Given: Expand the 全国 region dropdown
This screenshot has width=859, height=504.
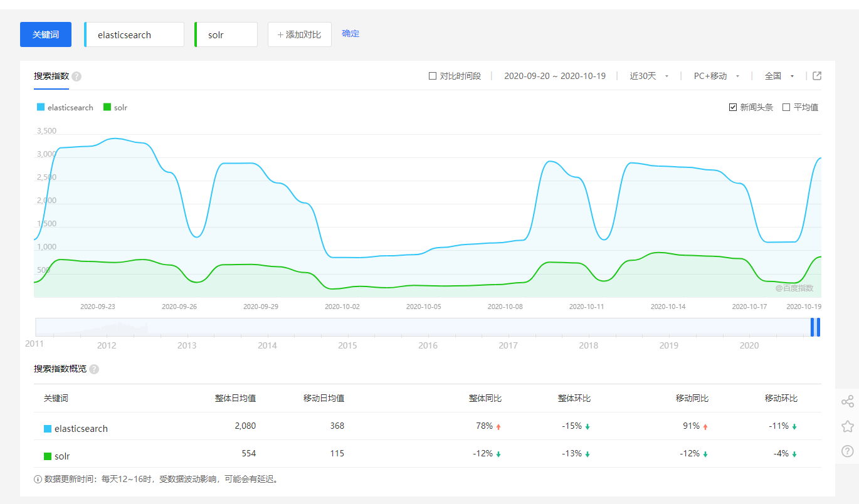Looking at the screenshot, I should [779, 76].
